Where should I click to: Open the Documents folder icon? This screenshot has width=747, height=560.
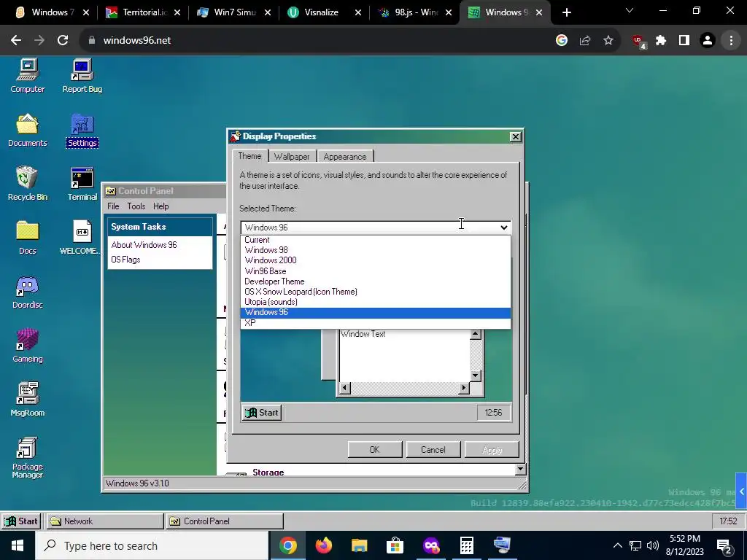click(x=27, y=130)
